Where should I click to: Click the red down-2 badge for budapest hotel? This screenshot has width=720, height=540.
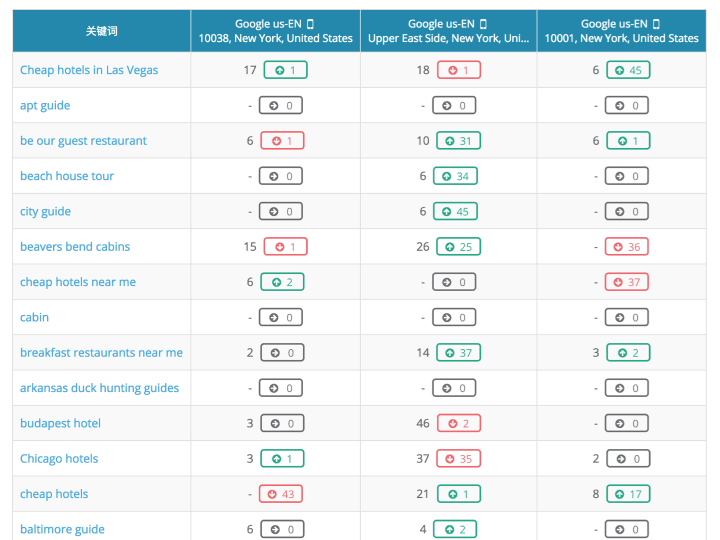pyautogui.click(x=458, y=423)
